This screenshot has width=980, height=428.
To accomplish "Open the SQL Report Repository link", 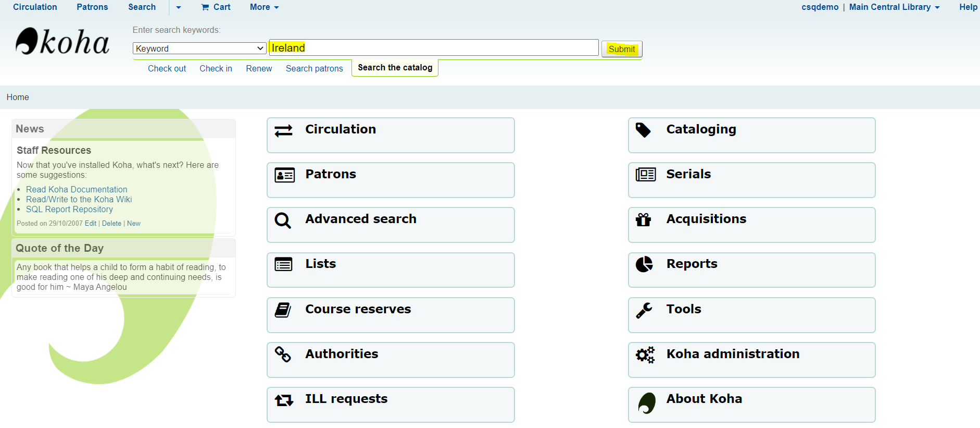I will [69, 210].
